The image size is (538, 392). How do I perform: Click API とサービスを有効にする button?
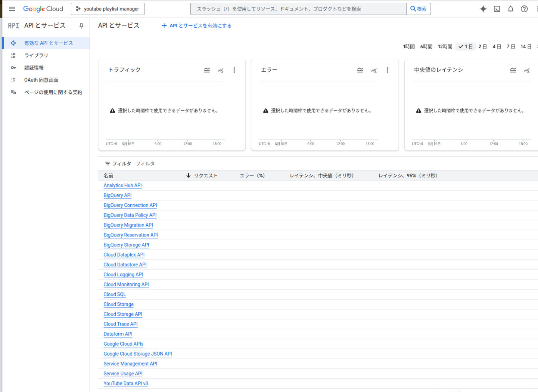(196, 26)
